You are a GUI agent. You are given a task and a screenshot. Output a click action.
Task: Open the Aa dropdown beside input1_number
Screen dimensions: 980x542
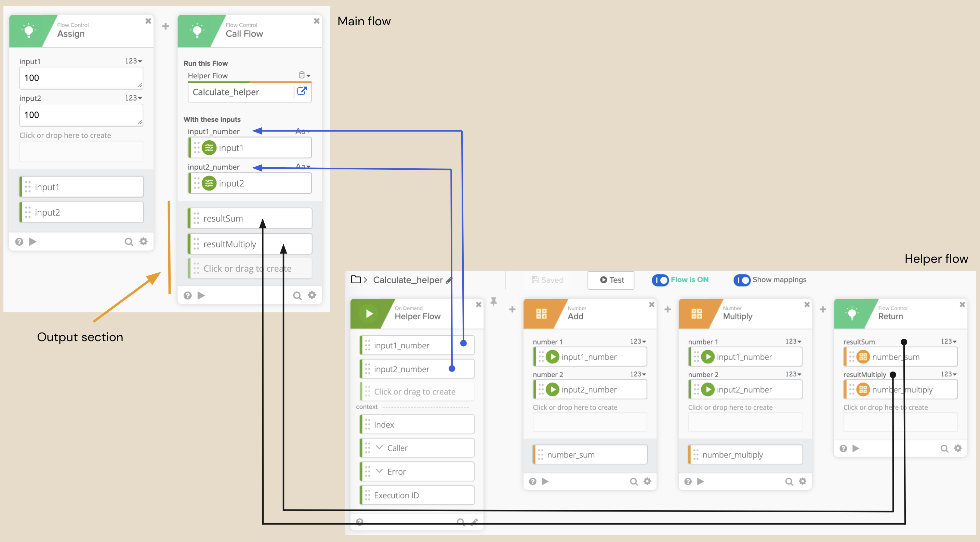pos(302,131)
